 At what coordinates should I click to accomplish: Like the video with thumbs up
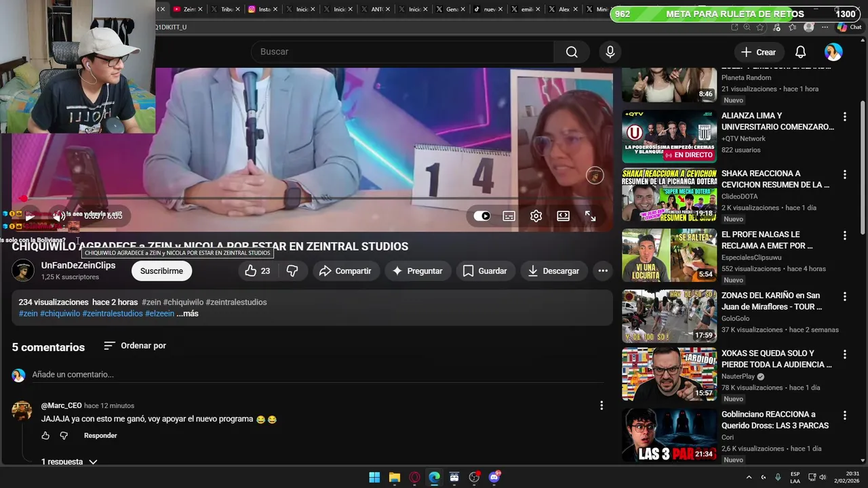click(258, 271)
